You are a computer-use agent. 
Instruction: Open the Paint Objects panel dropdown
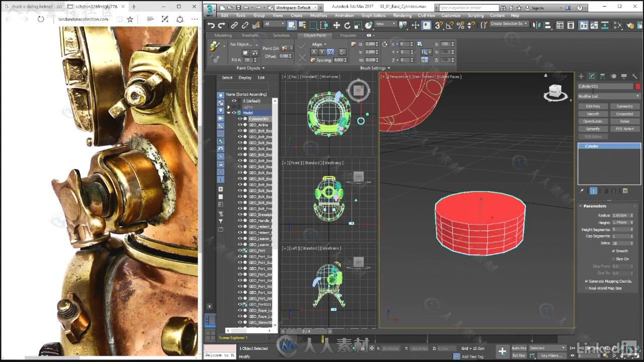(251, 68)
